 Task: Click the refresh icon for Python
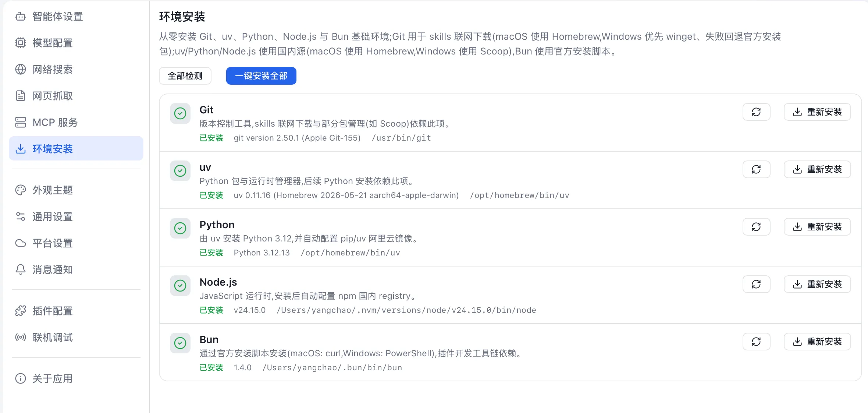point(756,227)
